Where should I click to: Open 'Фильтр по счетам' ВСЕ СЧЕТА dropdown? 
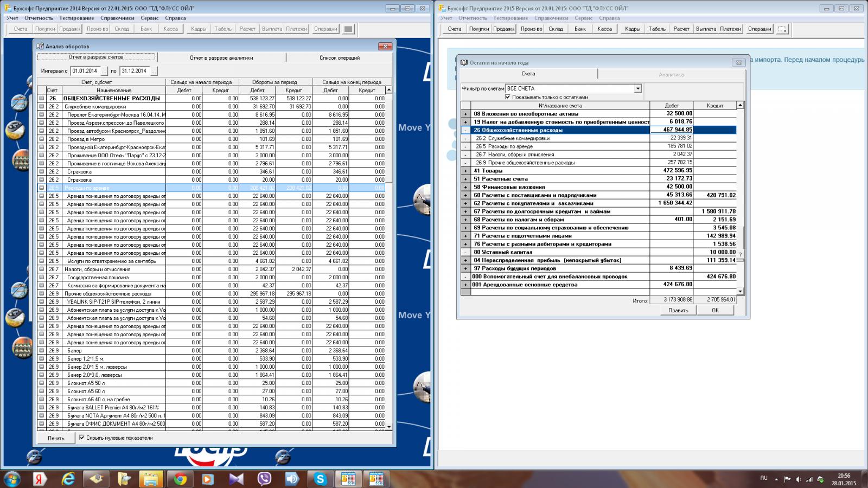pyautogui.click(x=638, y=88)
